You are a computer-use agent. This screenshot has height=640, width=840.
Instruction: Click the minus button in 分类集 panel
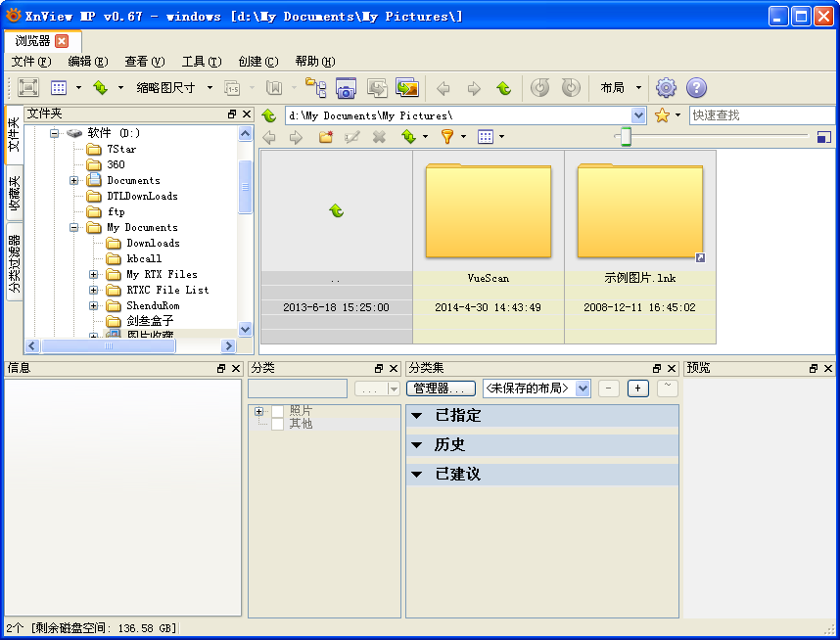pos(609,389)
